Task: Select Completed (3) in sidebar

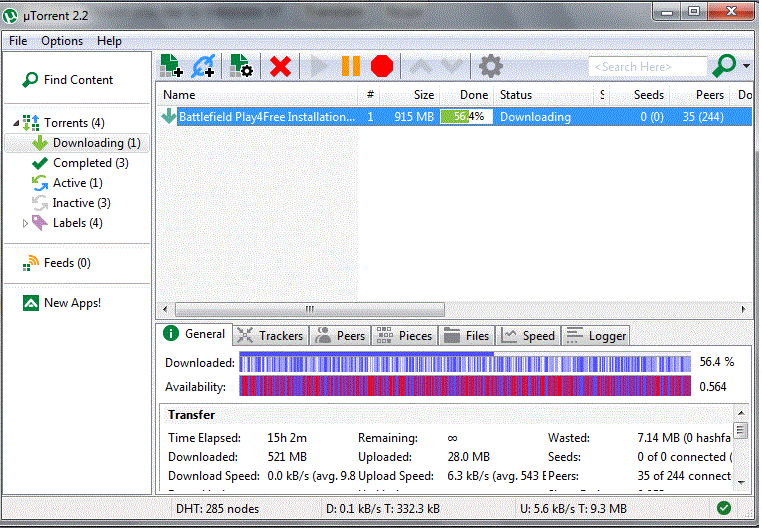Action: coord(89,163)
